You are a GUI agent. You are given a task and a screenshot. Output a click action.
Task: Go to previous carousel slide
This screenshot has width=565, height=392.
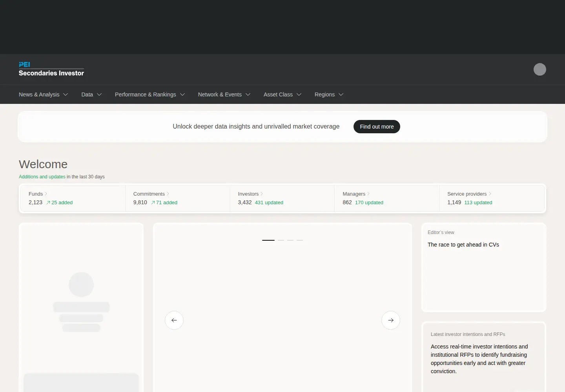[174, 320]
